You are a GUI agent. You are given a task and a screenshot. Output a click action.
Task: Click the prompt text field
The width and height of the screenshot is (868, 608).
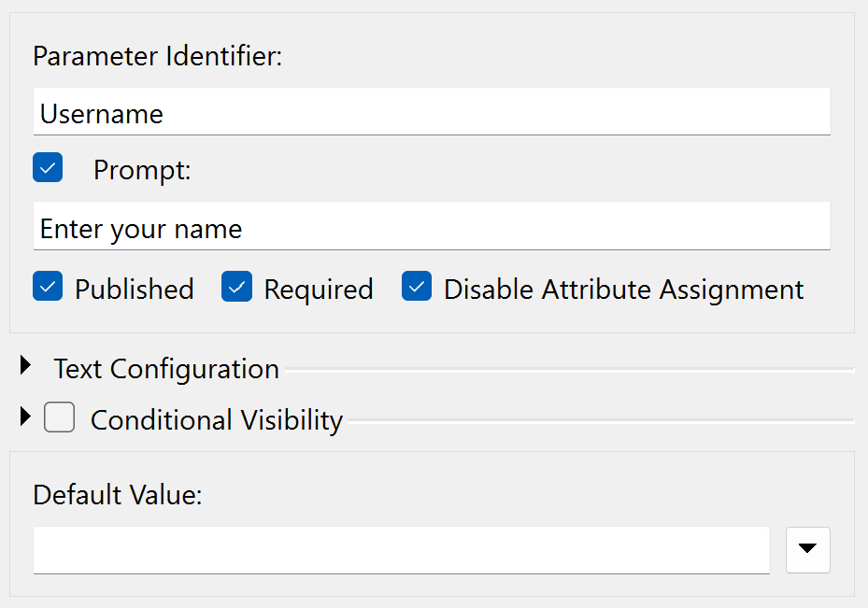374,226
